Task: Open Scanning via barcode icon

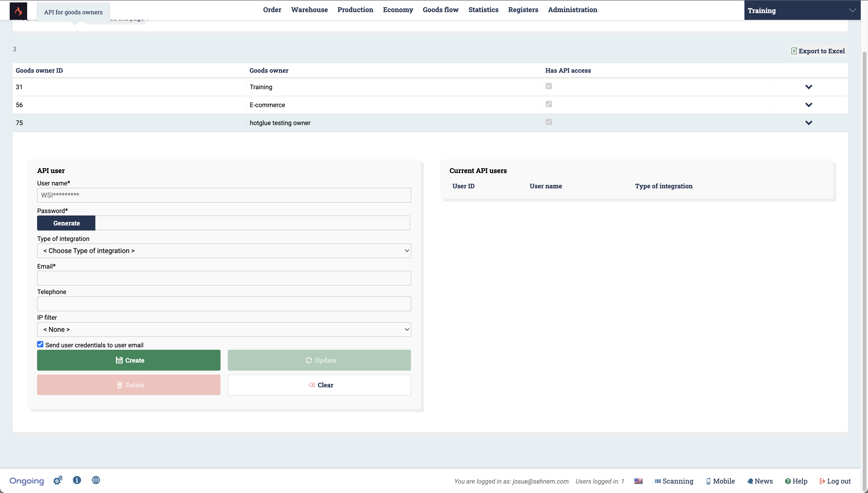Action: [657, 481]
